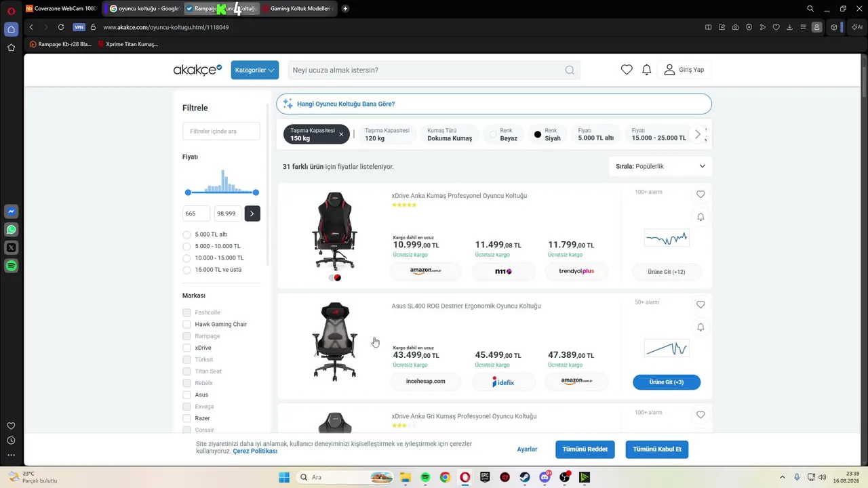Open Discord from the taskbar
The image size is (868, 488).
[x=545, y=477]
